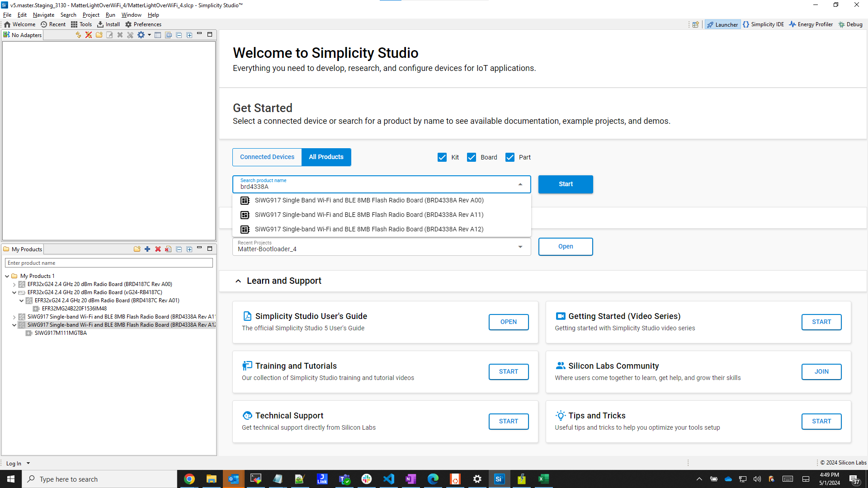Open the Tools toolbar item
Image resolution: width=868 pixels, height=488 pixels.
click(81, 24)
